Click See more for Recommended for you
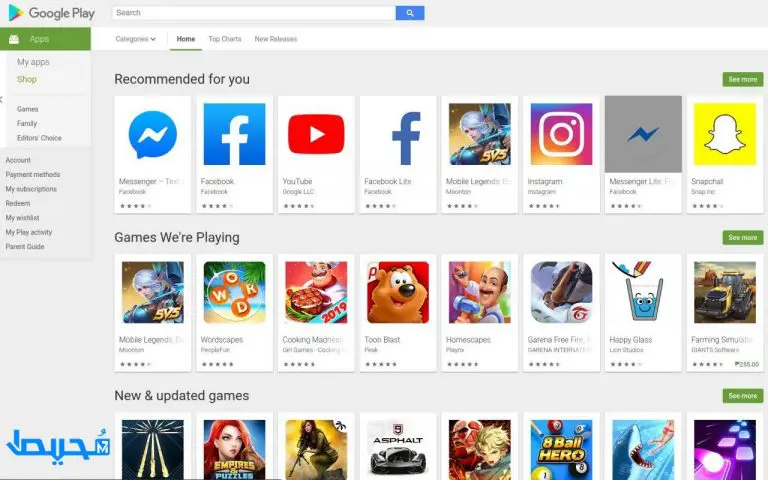Screen dimensions: 768x480 click(x=743, y=79)
